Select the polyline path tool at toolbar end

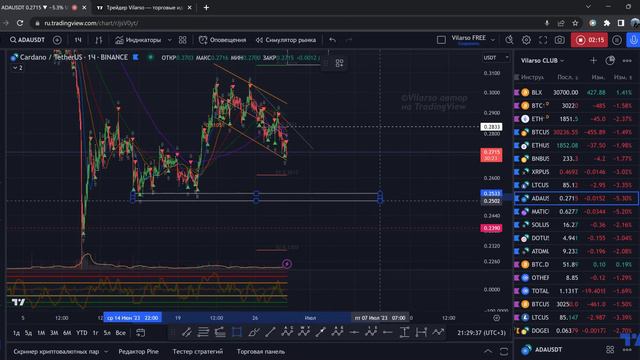438,333
